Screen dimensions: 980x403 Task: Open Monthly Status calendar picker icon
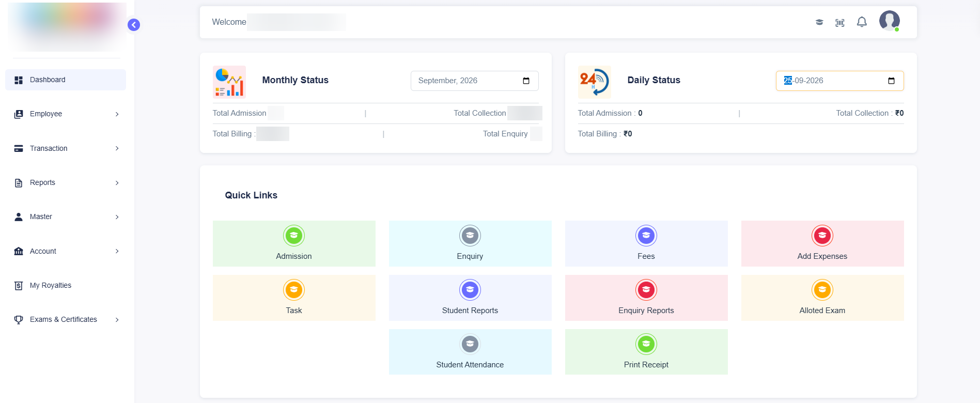click(x=526, y=81)
